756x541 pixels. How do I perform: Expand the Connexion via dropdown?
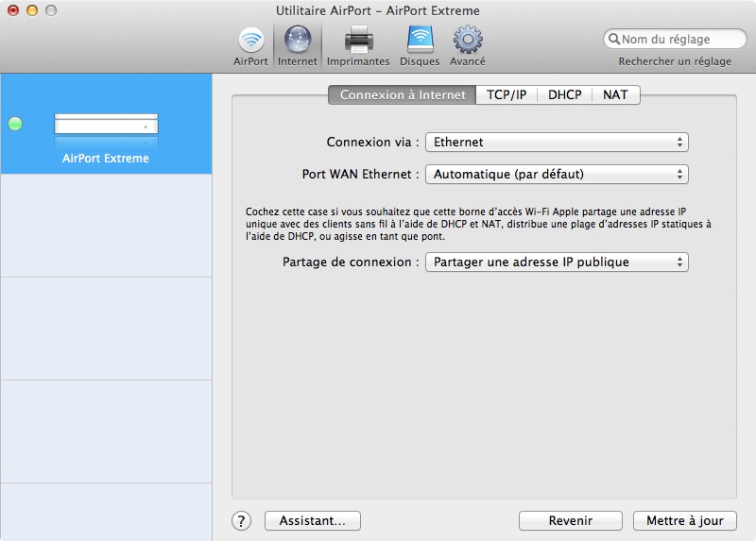click(x=557, y=142)
